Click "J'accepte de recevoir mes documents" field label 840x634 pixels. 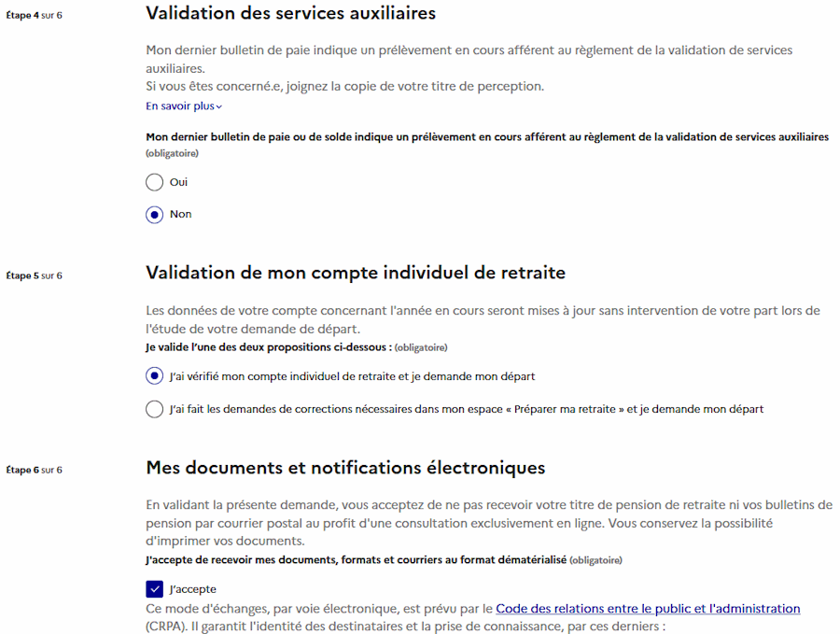coord(356,560)
